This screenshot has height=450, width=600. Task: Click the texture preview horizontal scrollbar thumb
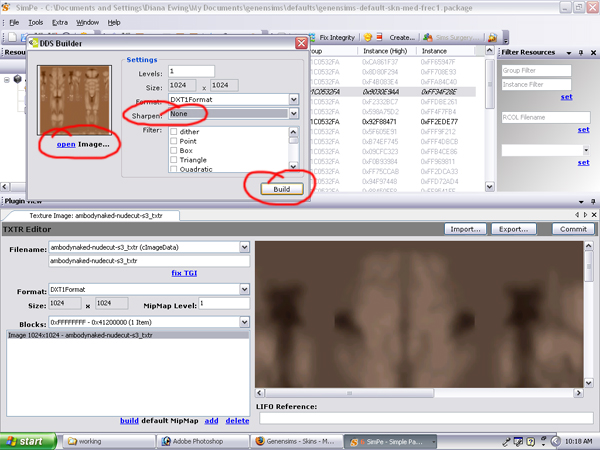[349, 393]
